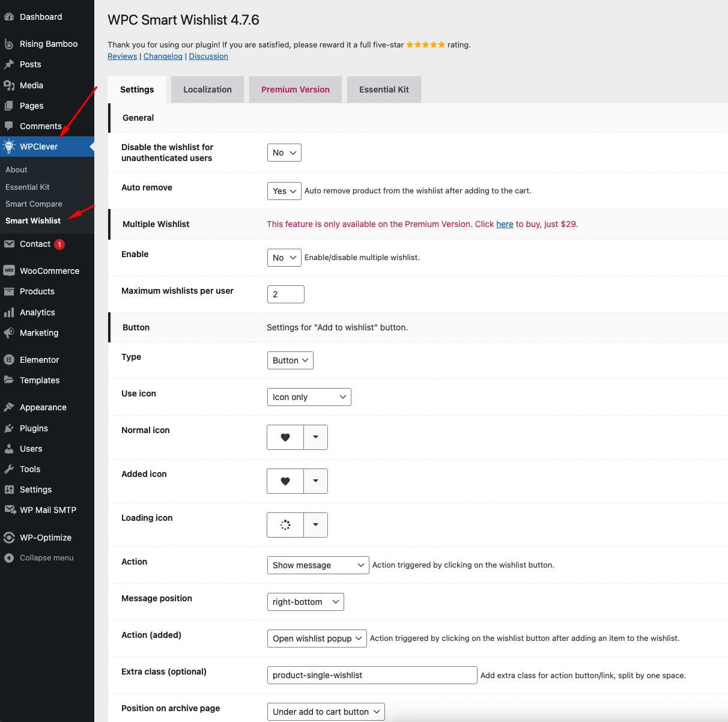Click the 'Button' section heading
The height and width of the screenshot is (722, 728).
(136, 327)
